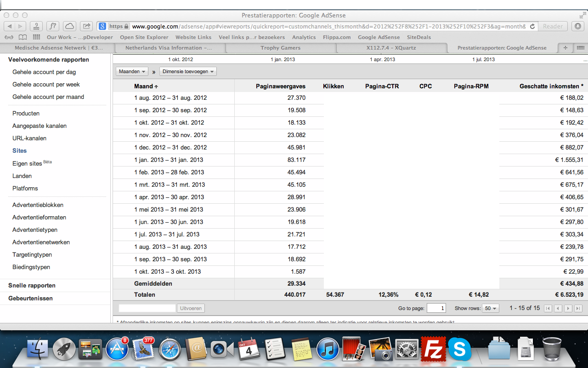This screenshot has height=368, width=588.
Task: Click the Go to page input field
Action: pyautogui.click(x=436, y=308)
